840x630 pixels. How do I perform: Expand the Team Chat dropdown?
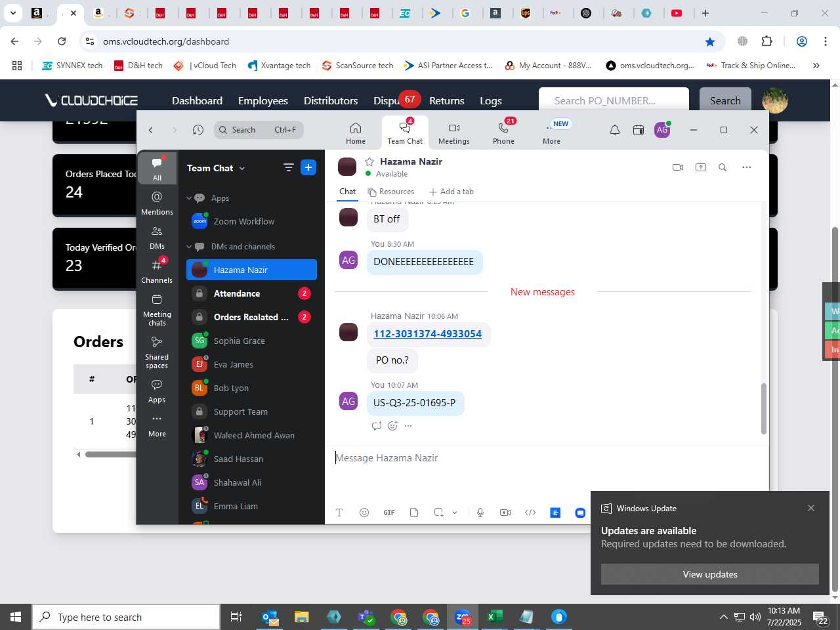click(x=242, y=169)
